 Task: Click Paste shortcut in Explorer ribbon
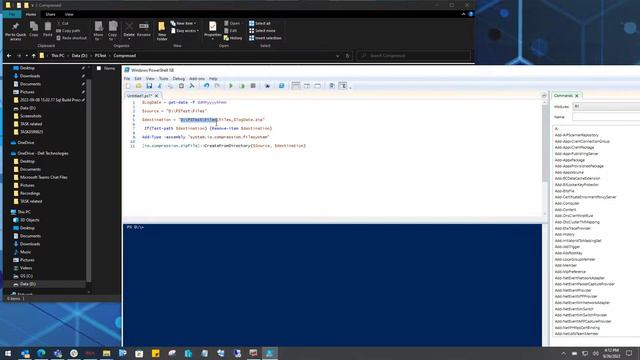click(x=71, y=38)
